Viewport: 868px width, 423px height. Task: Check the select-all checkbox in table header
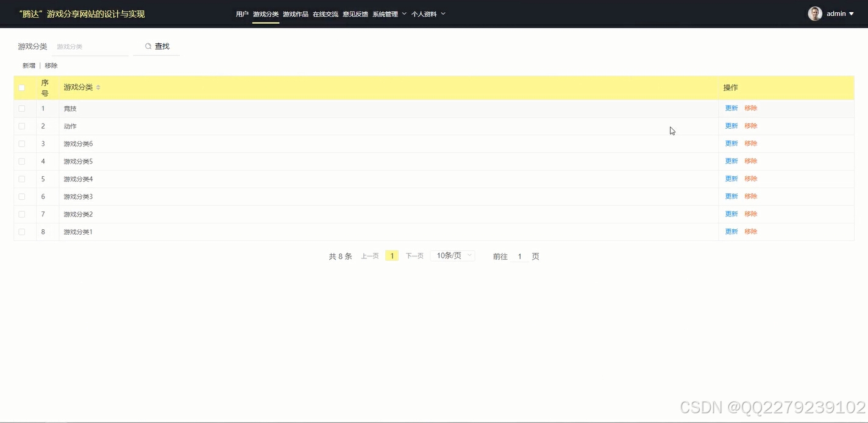click(x=21, y=87)
